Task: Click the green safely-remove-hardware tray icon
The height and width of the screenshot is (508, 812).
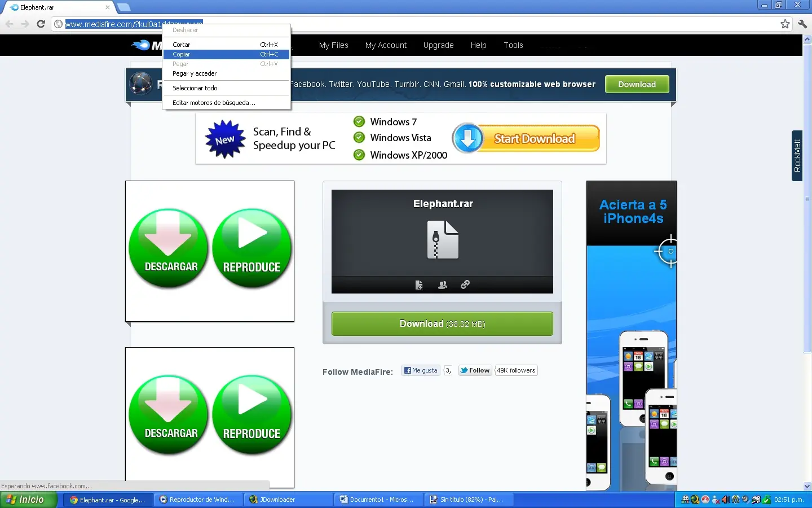Action: click(x=766, y=500)
